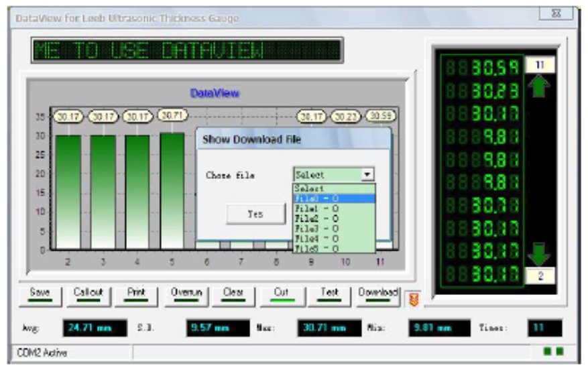Select File0 - 0 from the list

(x=334, y=198)
